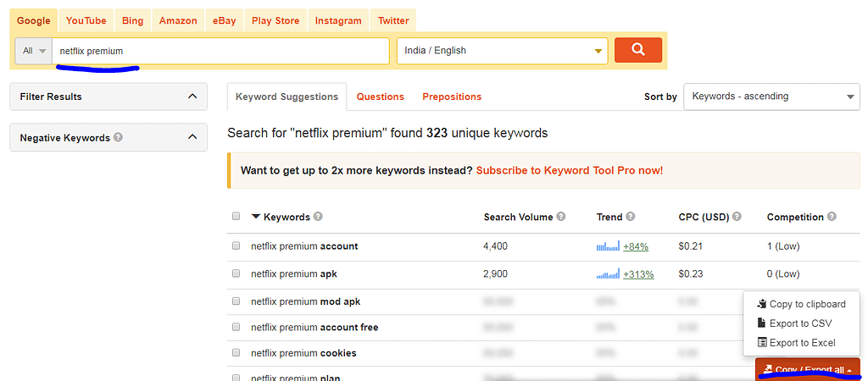Open the Copy / Export all menu
868x381 pixels.
pos(807,369)
